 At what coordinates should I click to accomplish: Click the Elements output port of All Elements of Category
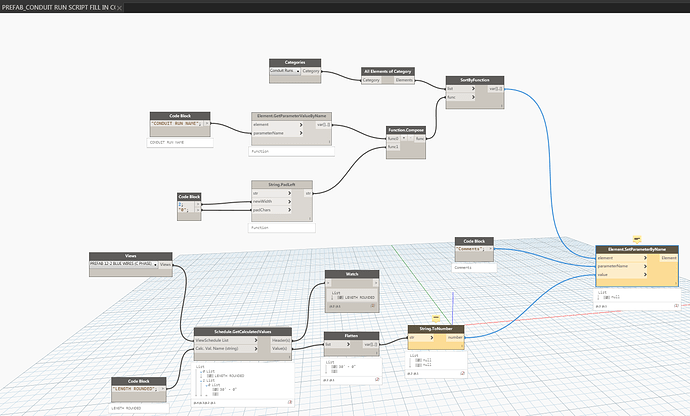404,80
